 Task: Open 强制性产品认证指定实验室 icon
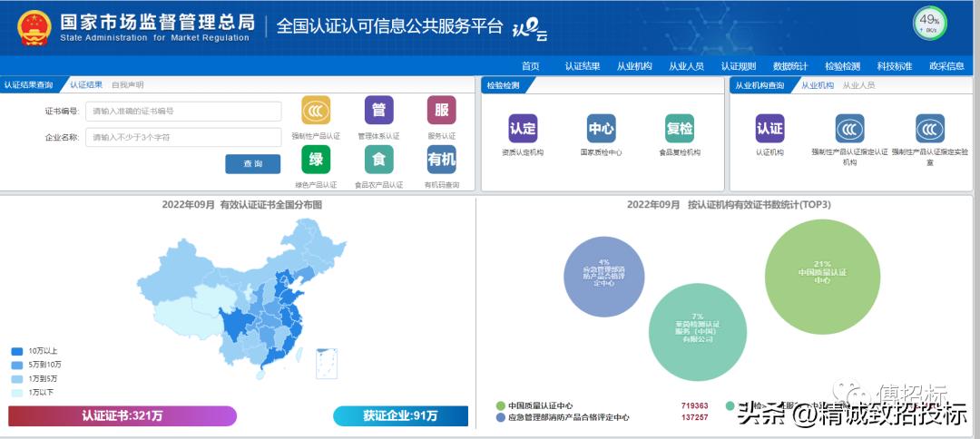pyautogui.click(x=929, y=128)
